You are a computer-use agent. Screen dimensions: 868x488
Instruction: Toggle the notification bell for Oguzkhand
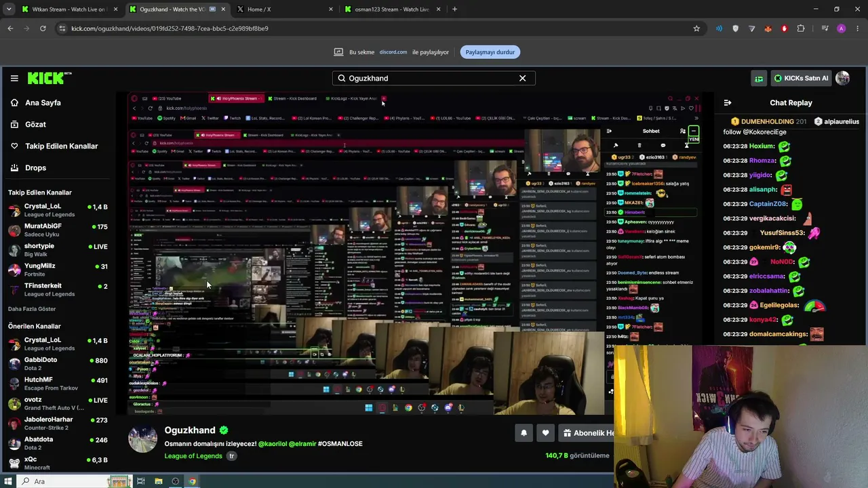(524, 433)
